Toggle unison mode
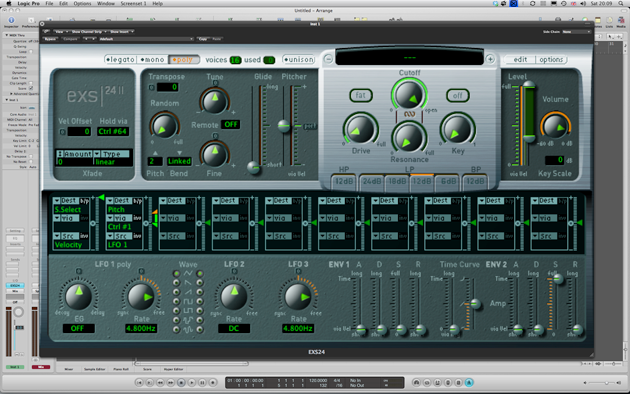 click(298, 59)
